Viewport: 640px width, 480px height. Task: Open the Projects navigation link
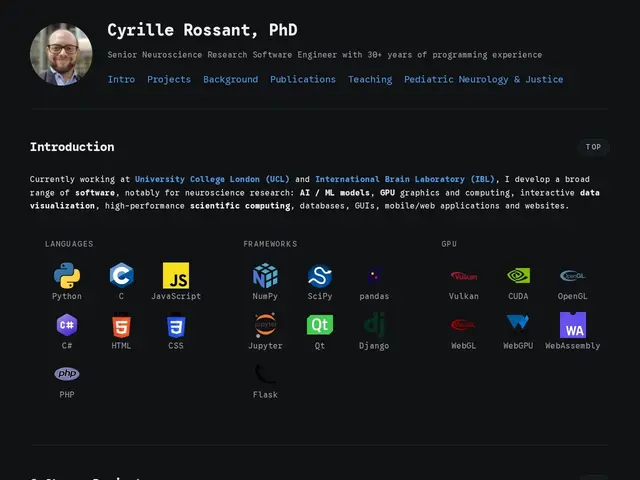[169, 79]
